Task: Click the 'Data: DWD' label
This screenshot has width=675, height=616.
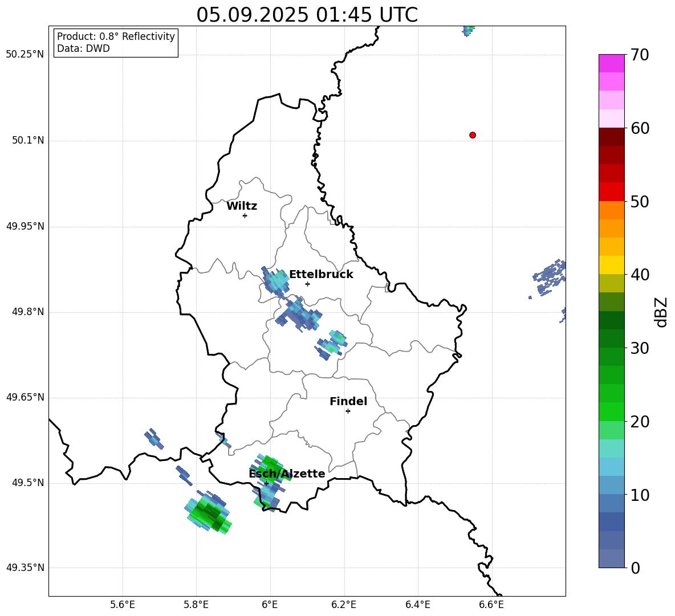Action: (83, 48)
